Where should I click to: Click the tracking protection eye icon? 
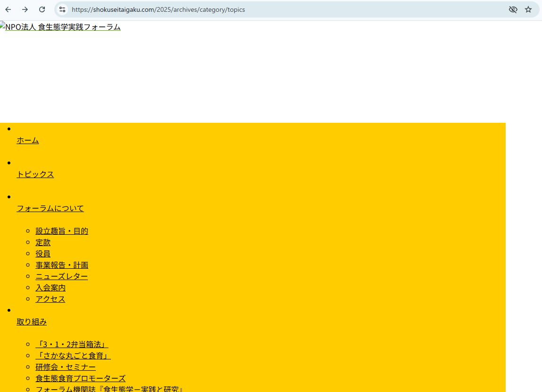pos(513,9)
